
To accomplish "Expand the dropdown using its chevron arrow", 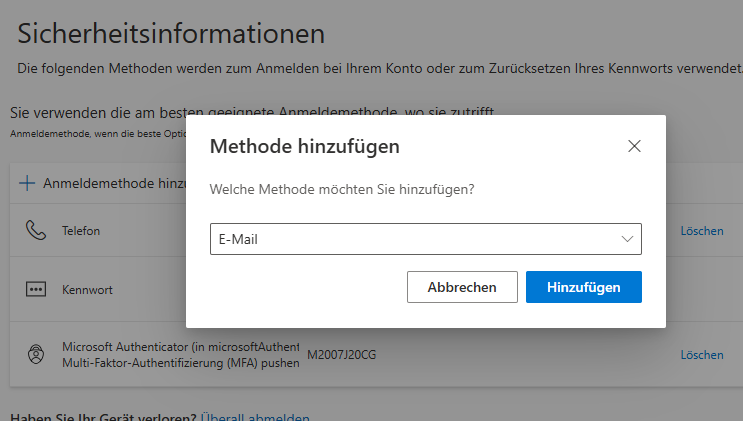I will (x=628, y=239).
